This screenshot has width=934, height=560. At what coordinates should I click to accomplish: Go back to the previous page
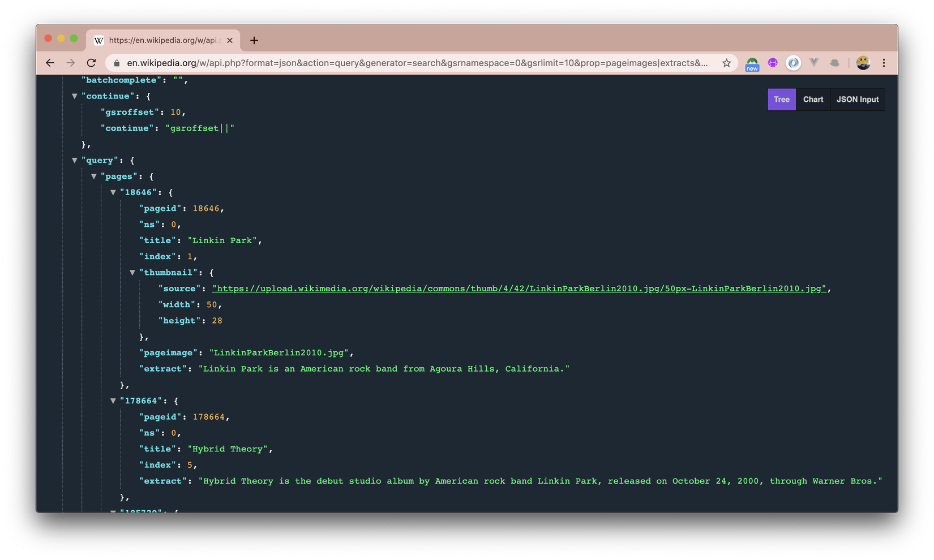[50, 63]
